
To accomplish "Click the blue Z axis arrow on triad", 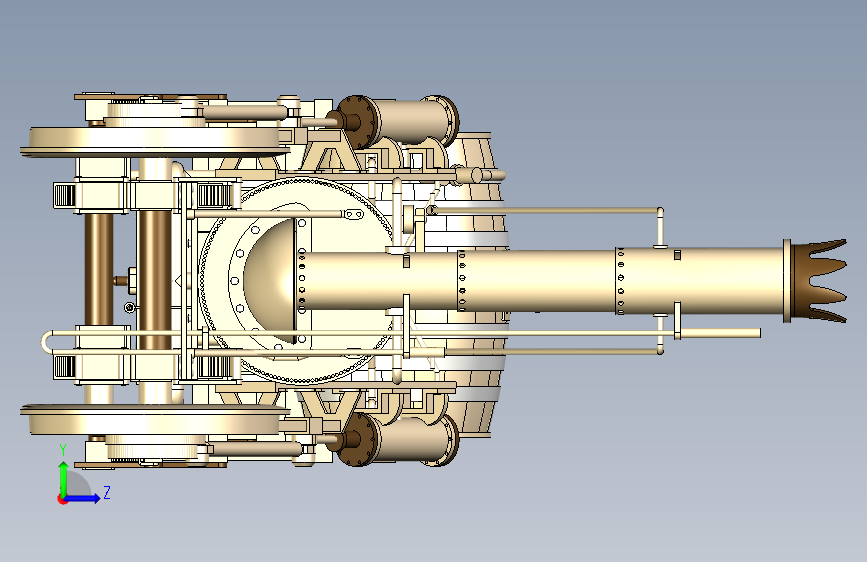I will (x=83, y=498).
